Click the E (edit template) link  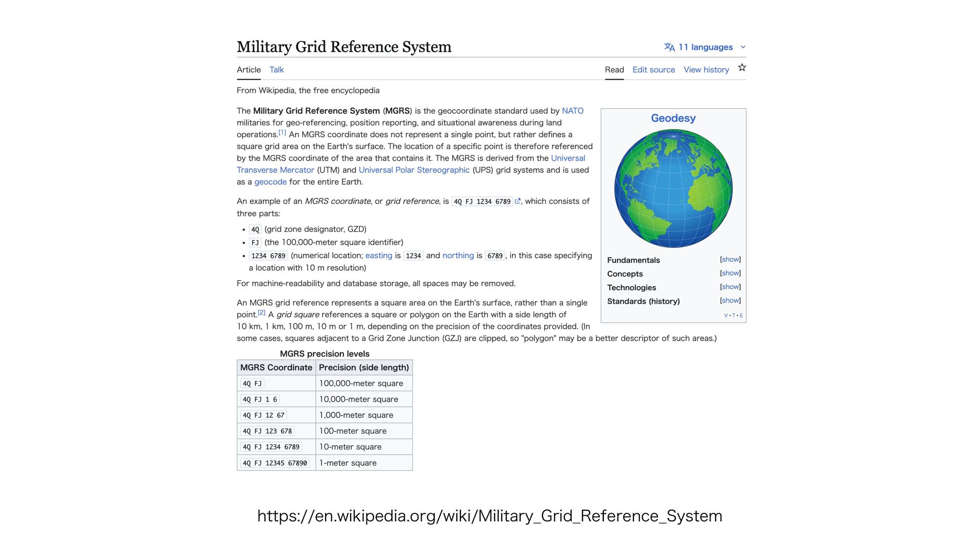point(741,316)
